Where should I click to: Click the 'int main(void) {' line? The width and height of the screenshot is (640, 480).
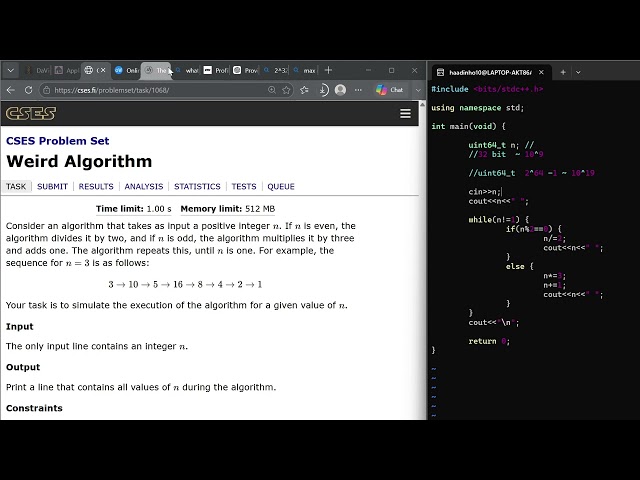tap(468, 127)
